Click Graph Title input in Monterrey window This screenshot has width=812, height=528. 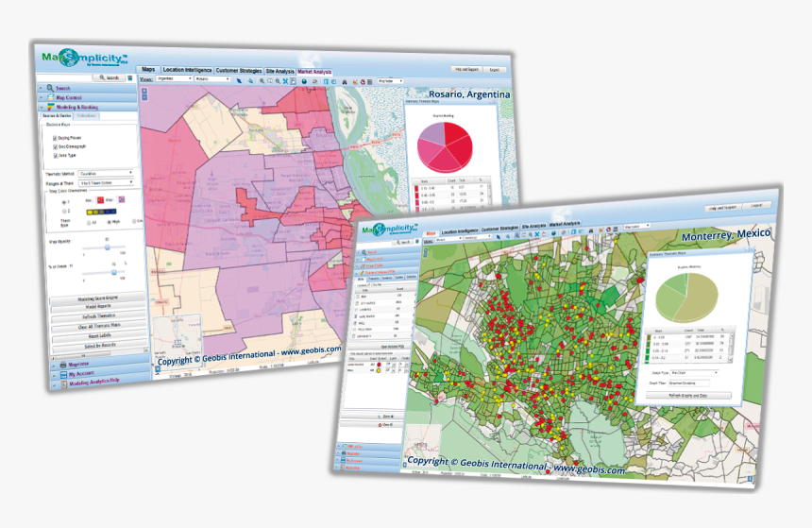(x=688, y=383)
